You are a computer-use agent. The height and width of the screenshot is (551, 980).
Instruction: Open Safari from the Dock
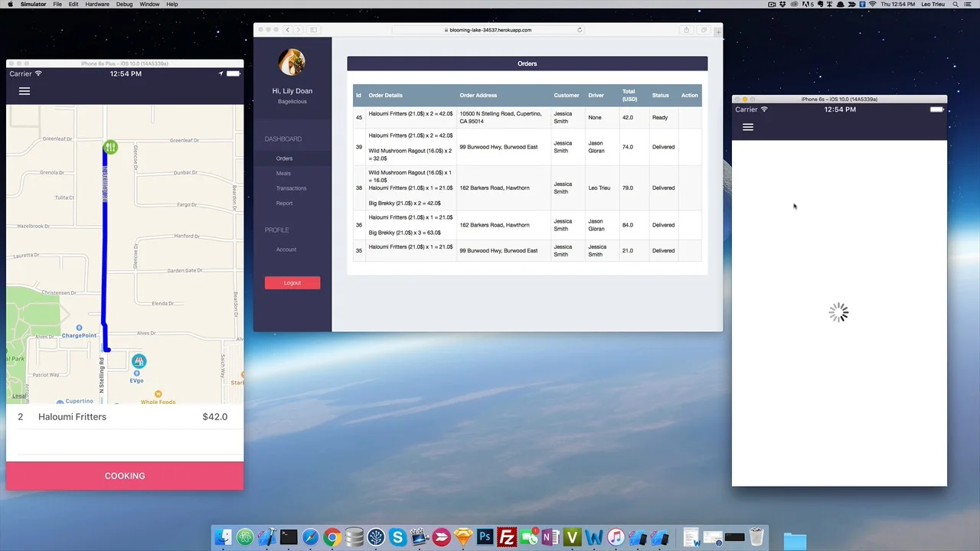(310, 537)
